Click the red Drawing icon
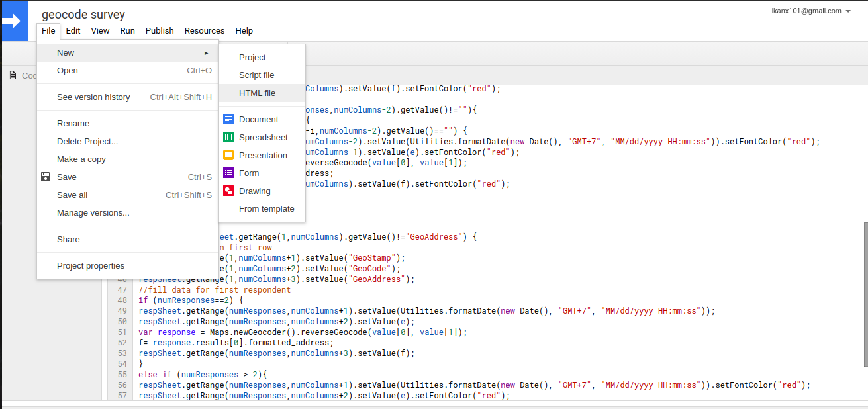The height and width of the screenshot is (409, 868). [x=228, y=191]
